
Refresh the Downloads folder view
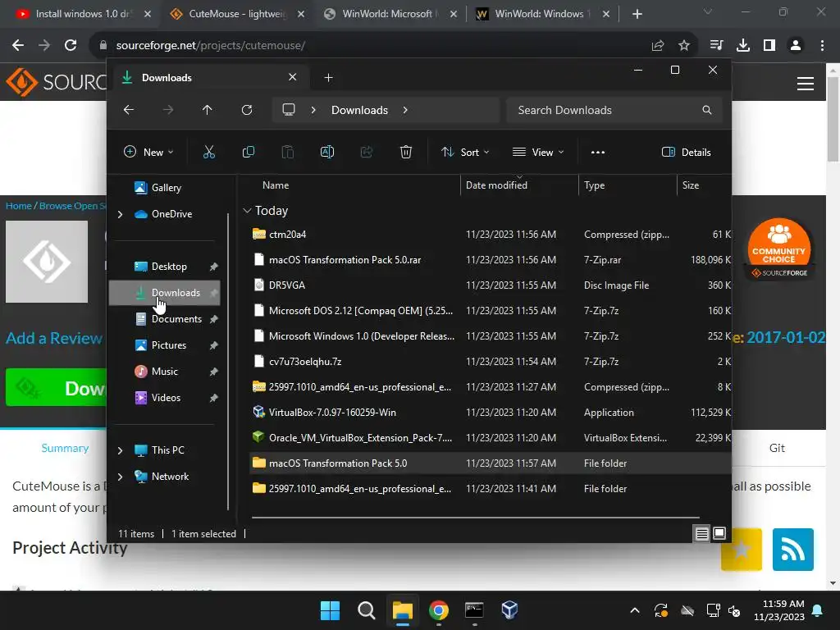[x=247, y=110]
